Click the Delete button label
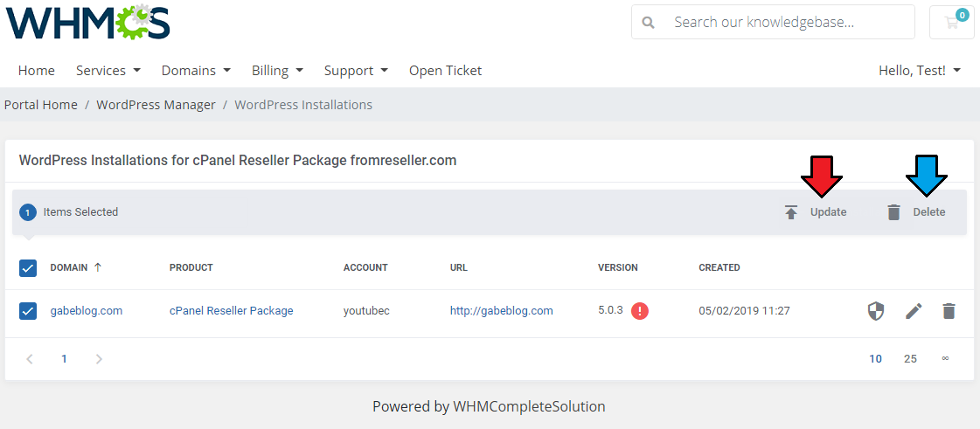 (x=928, y=212)
